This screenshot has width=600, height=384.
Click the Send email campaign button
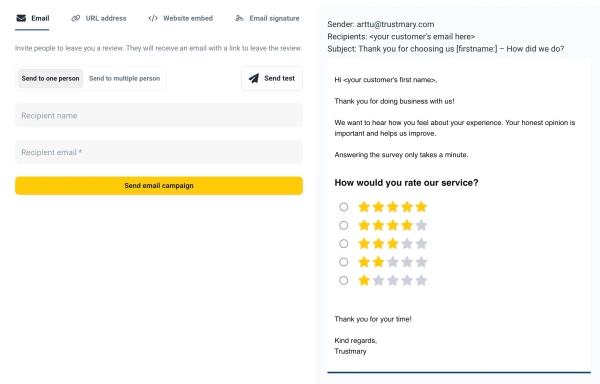[x=159, y=185]
